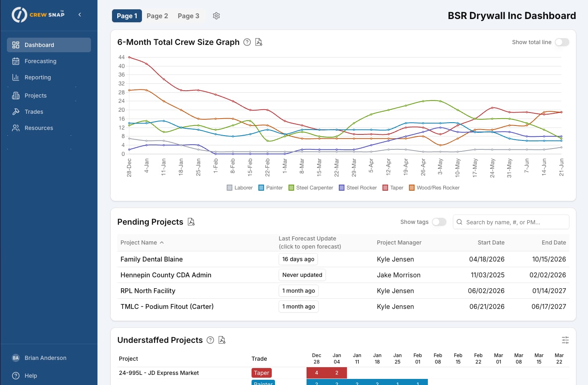588x385 pixels.
Task: Export the Pending Projects table as PDF
Action: [x=191, y=222]
